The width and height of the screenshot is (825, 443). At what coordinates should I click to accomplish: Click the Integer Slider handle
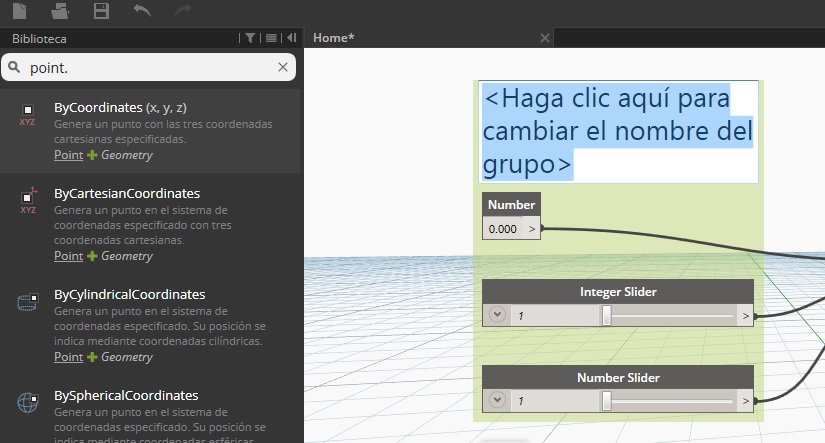tap(606, 316)
